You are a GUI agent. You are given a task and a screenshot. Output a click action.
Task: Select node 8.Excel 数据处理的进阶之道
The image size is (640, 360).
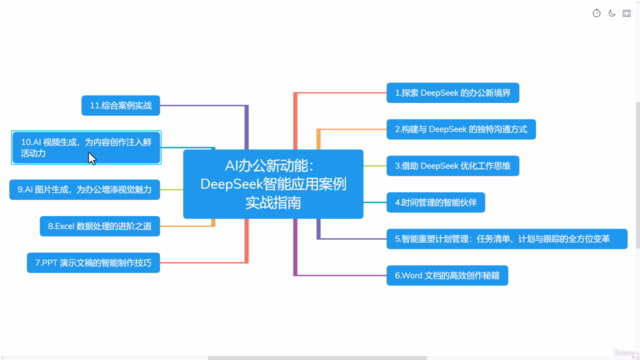pyautogui.click(x=100, y=226)
